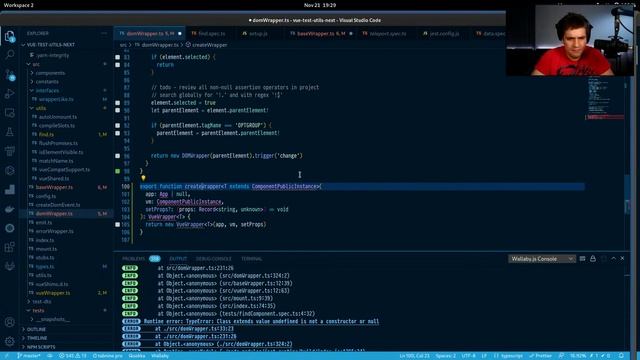This screenshot has height=360, width=640.
Task: Open the Source Control view
Action: (x=10, y=74)
